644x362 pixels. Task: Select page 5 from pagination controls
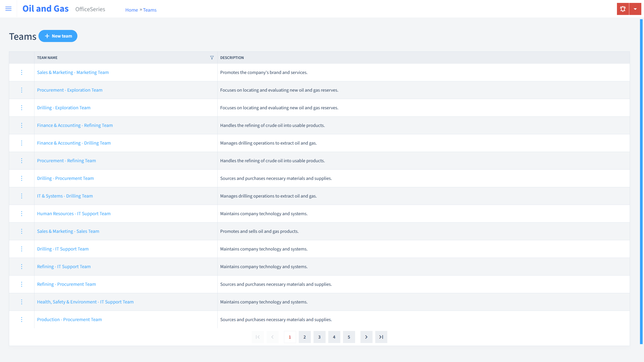tap(349, 337)
